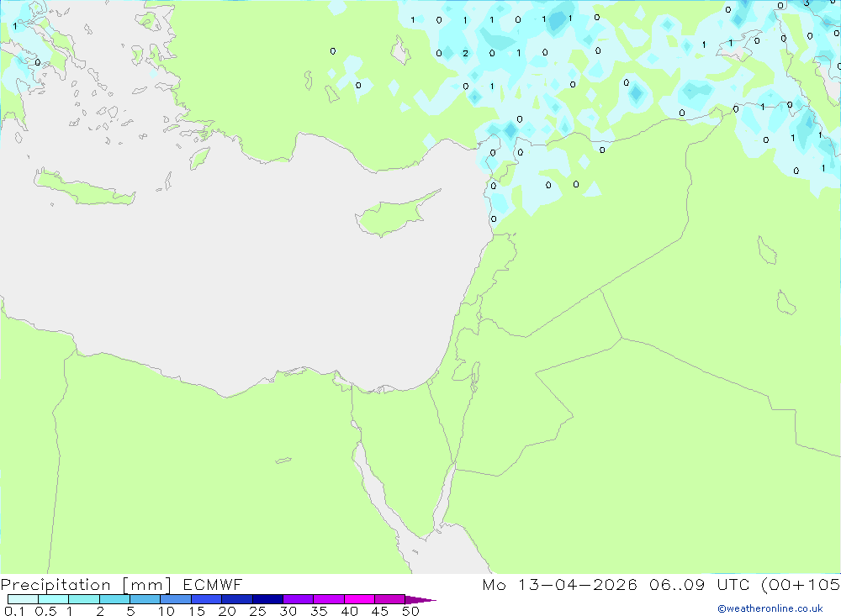Click the '5' legend scale label
Viewport: 841px width, 616px height.
click(x=130, y=611)
